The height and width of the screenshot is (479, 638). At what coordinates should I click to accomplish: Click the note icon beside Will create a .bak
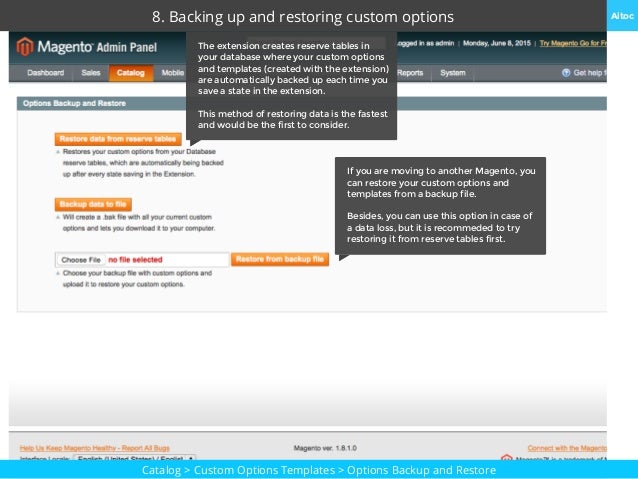click(x=58, y=217)
